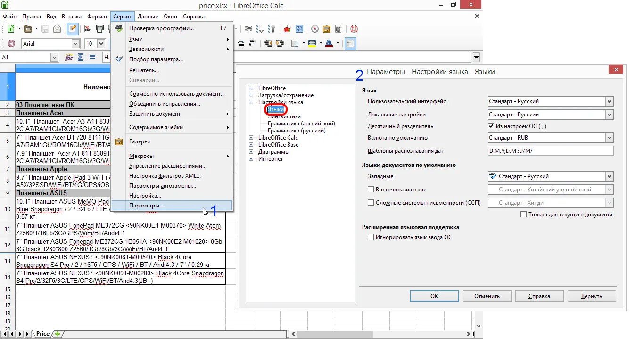Image resolution: width=644 pixels, height=339 pixels.
Task: Click the lifebuoy Help icon
Action: pos(354,29)
